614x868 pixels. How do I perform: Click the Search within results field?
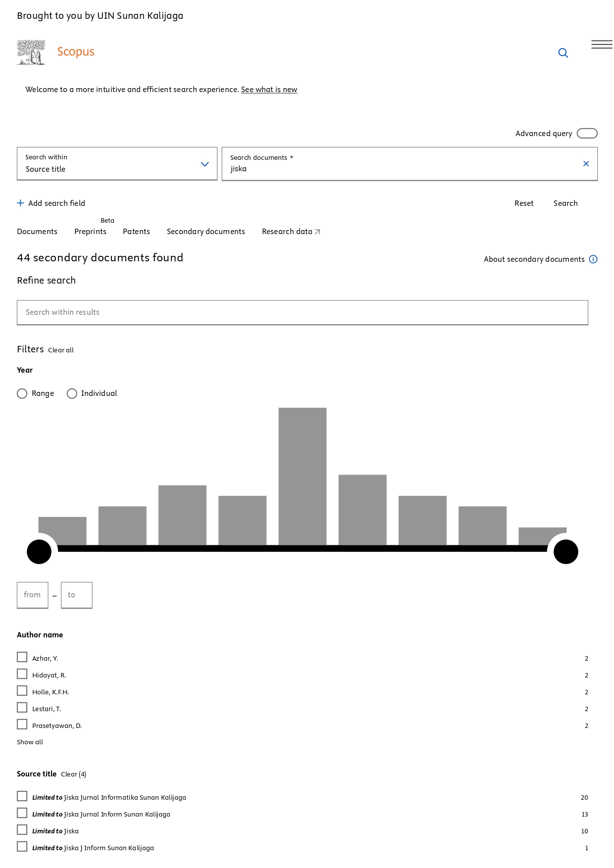[x=302, y=312]
